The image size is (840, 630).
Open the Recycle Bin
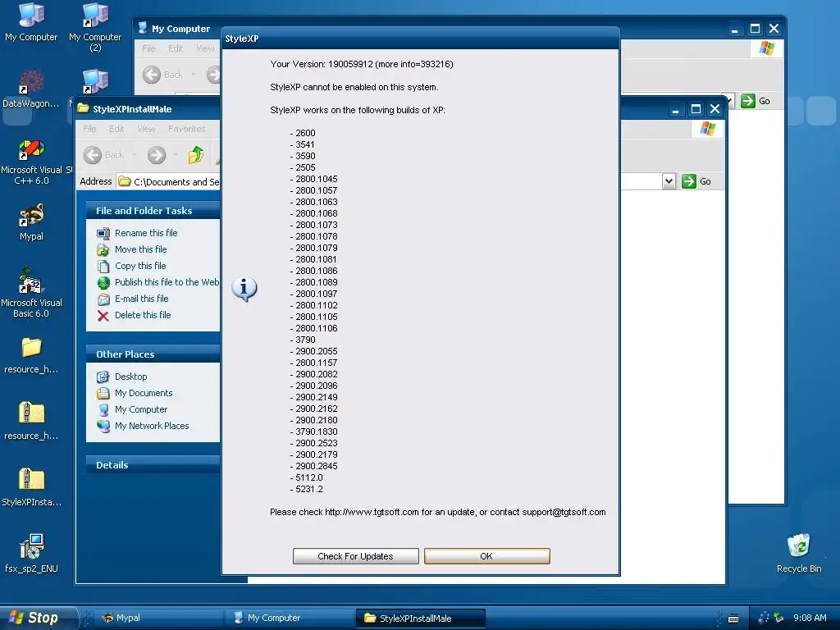point(799,554)
